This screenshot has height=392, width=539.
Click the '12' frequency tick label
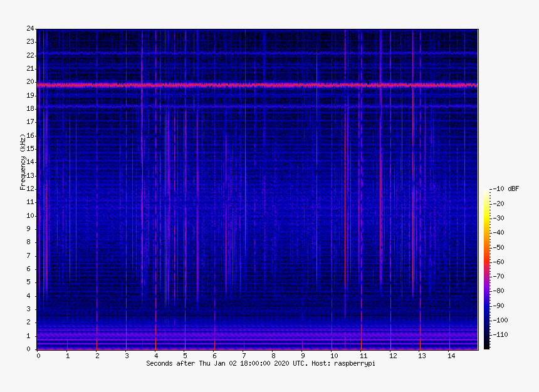[30, 188]
